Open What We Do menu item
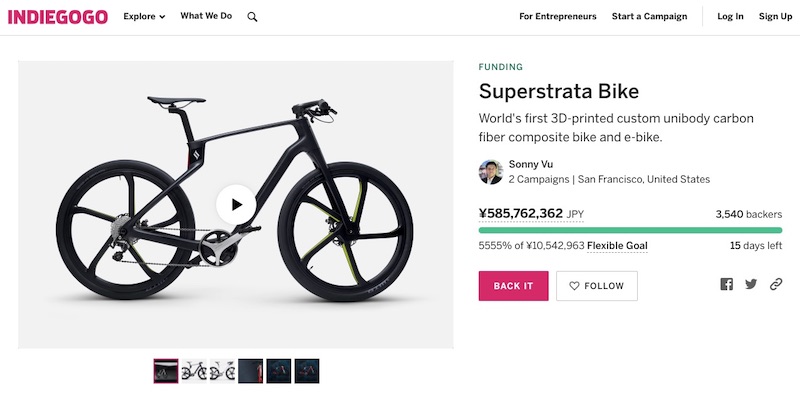 (206, 16)
